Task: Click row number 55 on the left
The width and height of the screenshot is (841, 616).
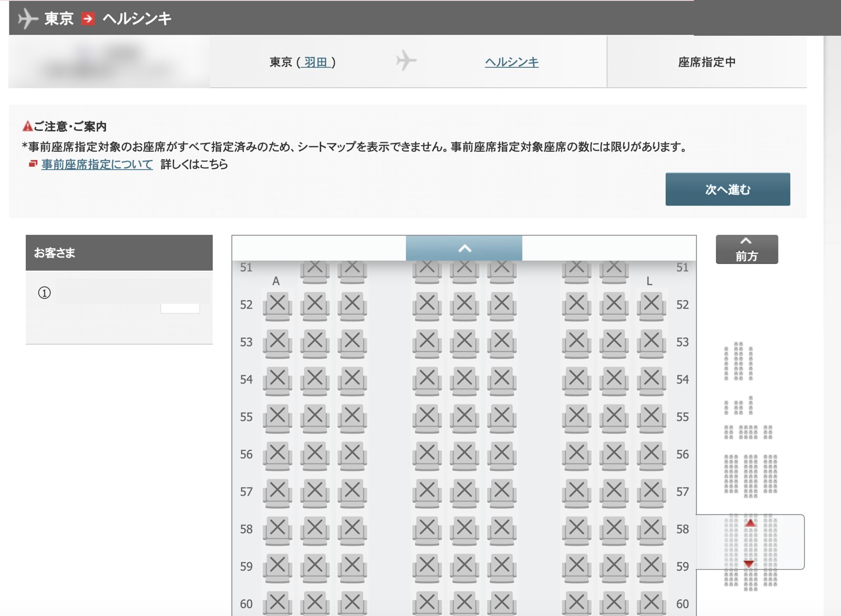Action: tap(246, 417)
